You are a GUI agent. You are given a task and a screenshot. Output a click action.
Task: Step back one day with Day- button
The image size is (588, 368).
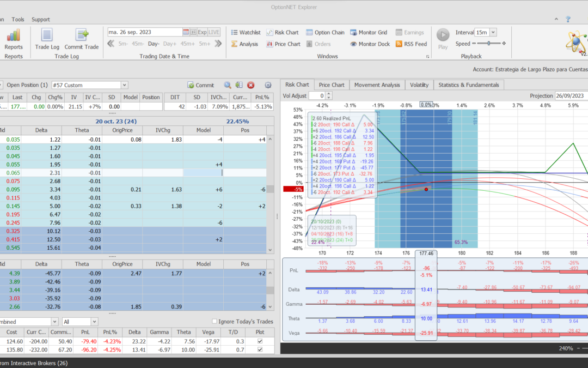153,44
